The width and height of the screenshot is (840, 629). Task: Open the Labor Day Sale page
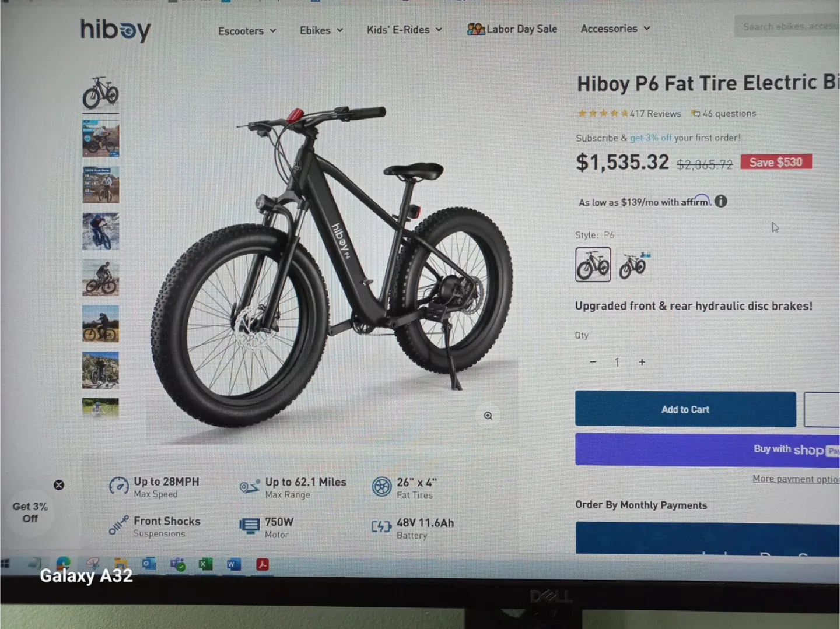click(512, 29)
